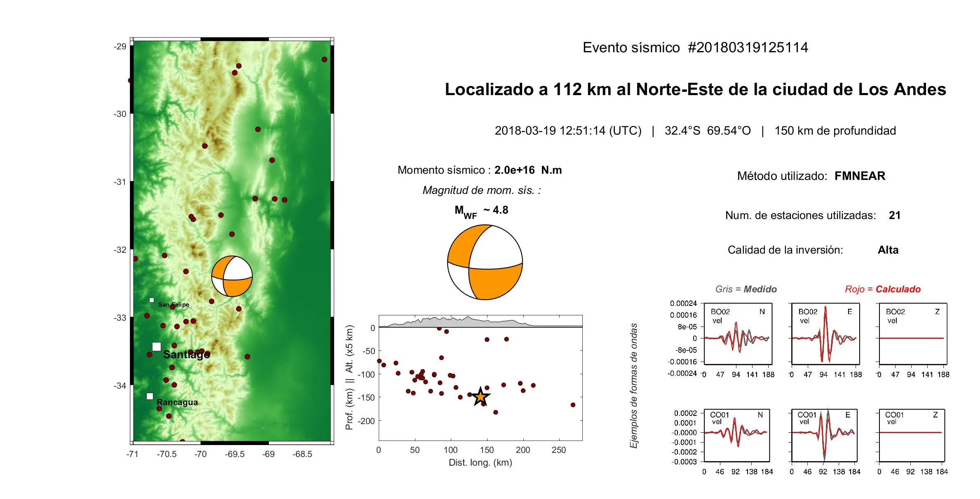Viewport: 980px width, 499px height.
Task: Open the BO02 N velocity waveform plot
Action: 738,334
